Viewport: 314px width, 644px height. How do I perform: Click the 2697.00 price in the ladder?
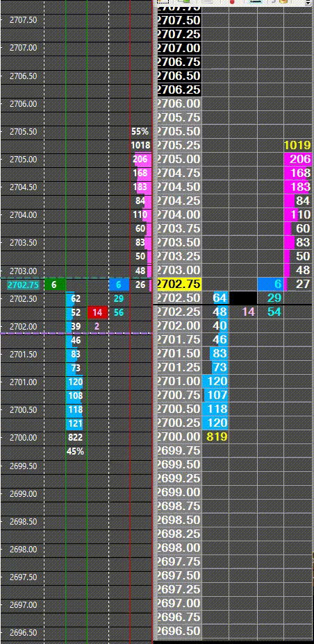[179, 604]
